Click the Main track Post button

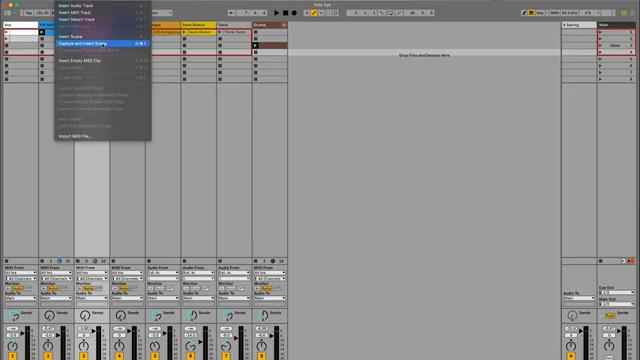point(610,316)
